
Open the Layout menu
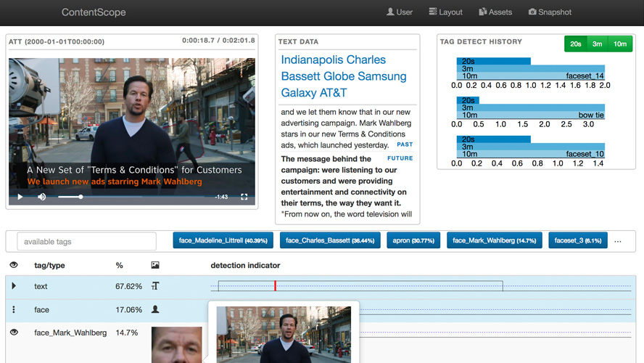445,12
